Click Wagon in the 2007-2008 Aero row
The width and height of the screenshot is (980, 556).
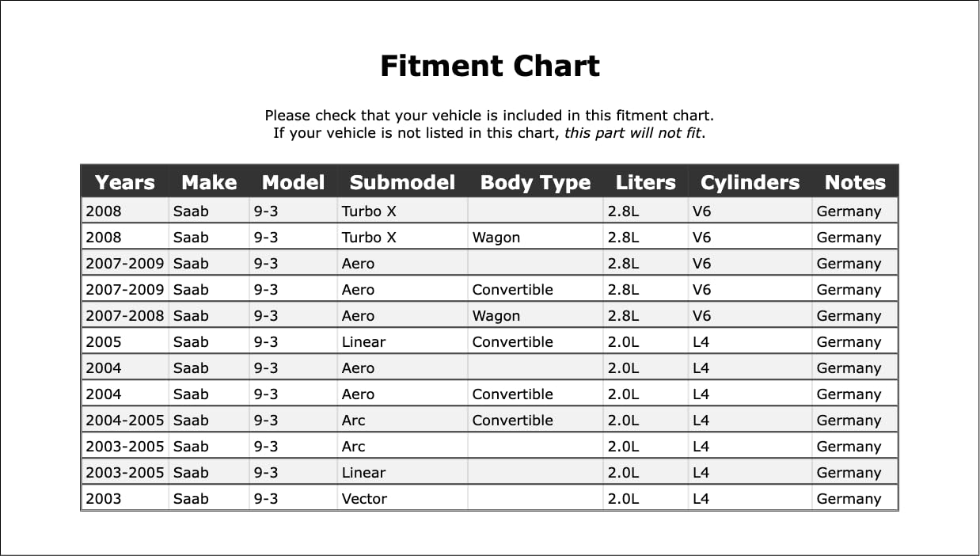(496, 316)
